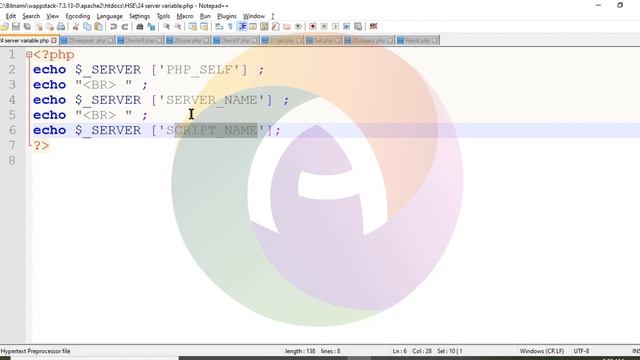Click 'Ln : 6 Col : 28' status entry
640x360 pixels.
click(411, 351)
